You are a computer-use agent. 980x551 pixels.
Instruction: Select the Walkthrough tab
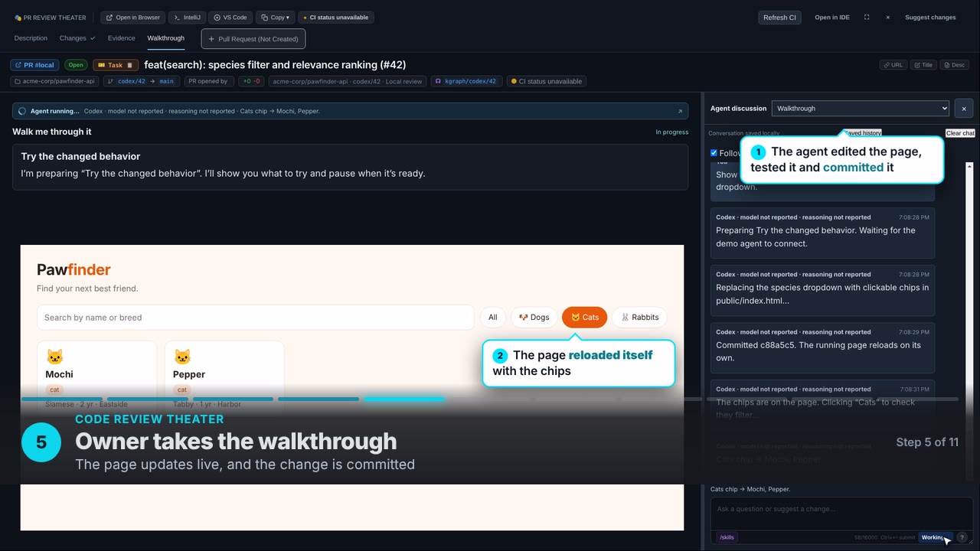166,38
